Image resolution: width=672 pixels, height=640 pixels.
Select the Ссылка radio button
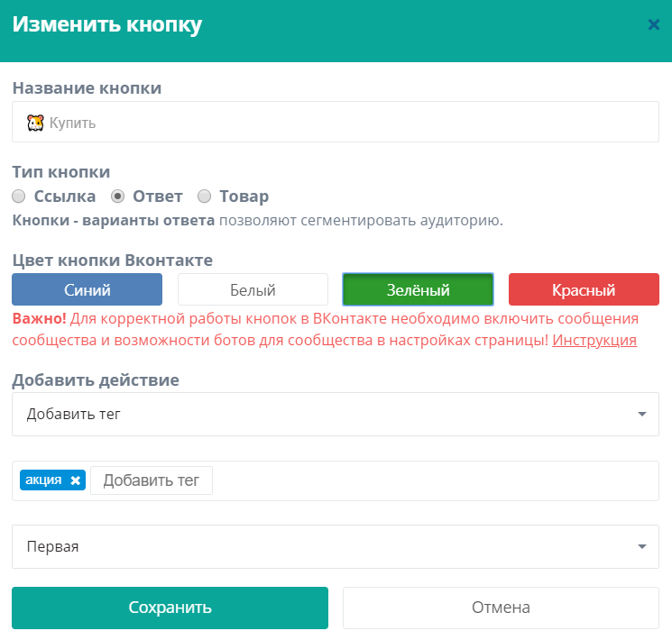point(18,197)
